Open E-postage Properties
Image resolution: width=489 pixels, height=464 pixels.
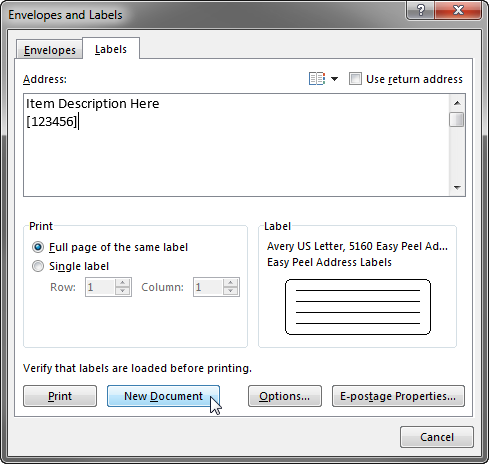pyautogui.click(x=398, y=396)
